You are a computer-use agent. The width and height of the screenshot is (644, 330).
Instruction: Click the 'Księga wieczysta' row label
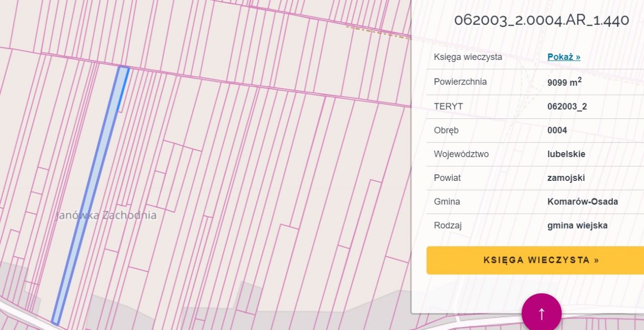pos(468,57)
